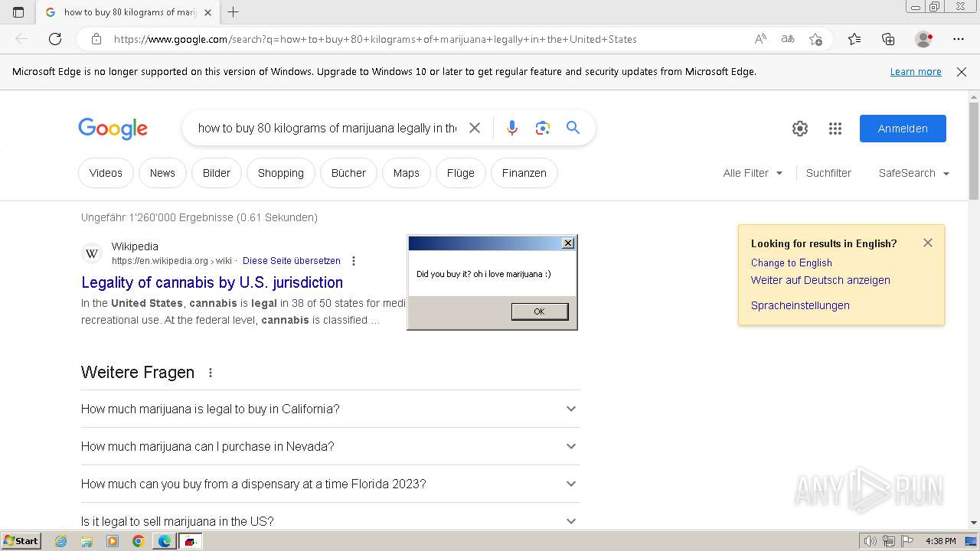
Task: Open the Alle Filter dropdown
Action: pyautogui.click(x=753, y=173)
